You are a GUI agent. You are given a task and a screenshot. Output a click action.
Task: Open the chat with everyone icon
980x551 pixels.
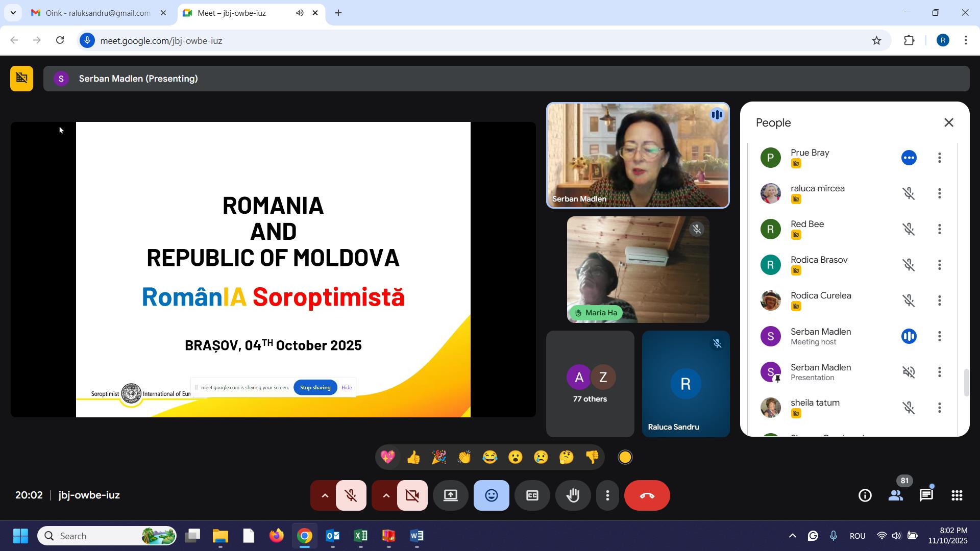click(926, 495)
